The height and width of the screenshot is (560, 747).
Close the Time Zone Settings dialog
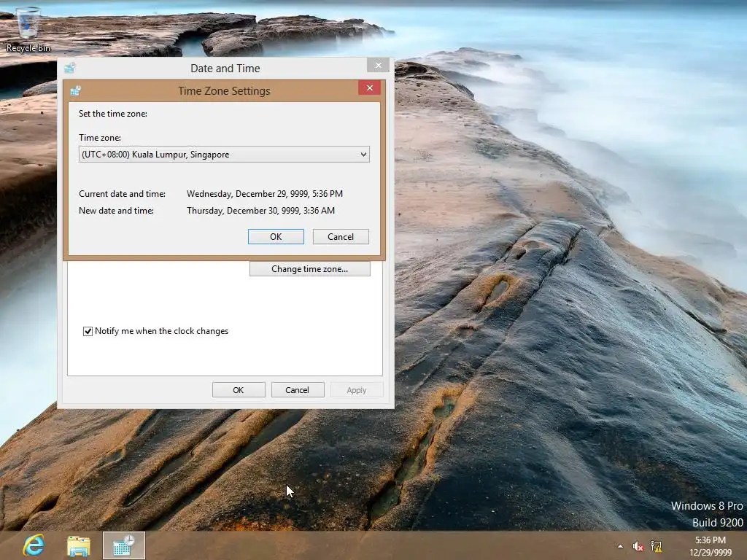(x=369, y=87)
